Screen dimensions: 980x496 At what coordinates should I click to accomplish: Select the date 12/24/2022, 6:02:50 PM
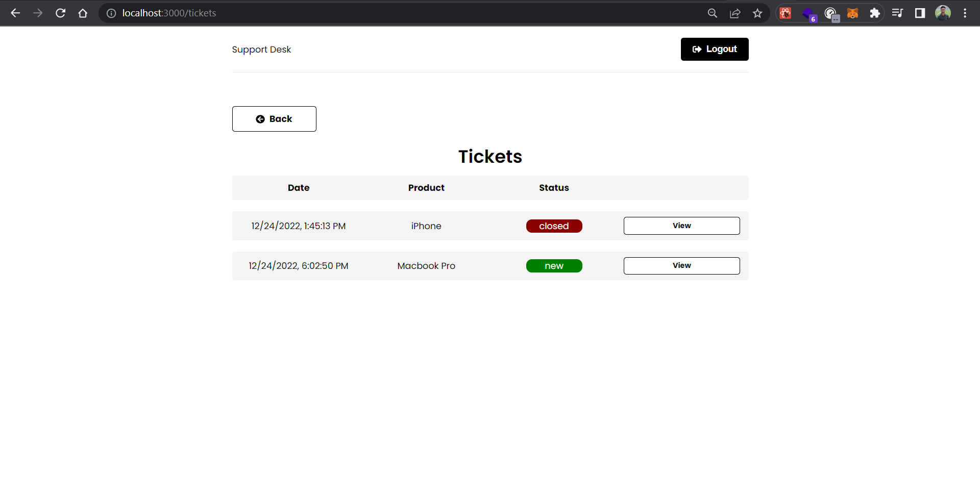299,266
